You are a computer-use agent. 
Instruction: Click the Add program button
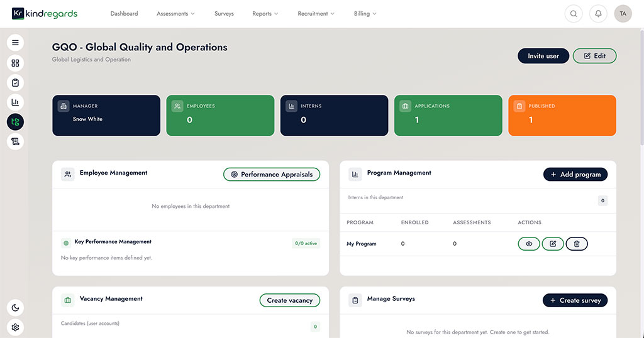pos(575,174)
